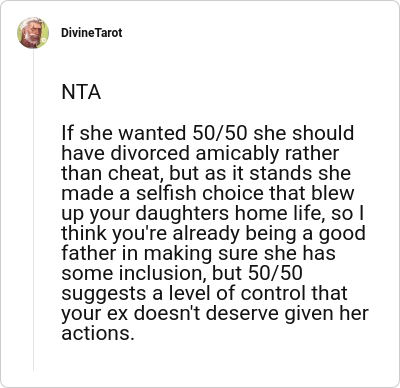Click the word 'control' in the comment

point(273,293)
